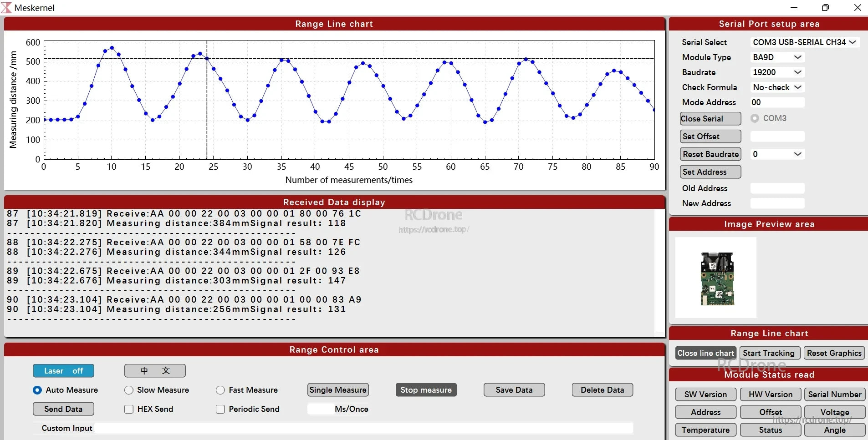
Task: Enable the HEX Send checkbox
Action: tap(129, 409)
